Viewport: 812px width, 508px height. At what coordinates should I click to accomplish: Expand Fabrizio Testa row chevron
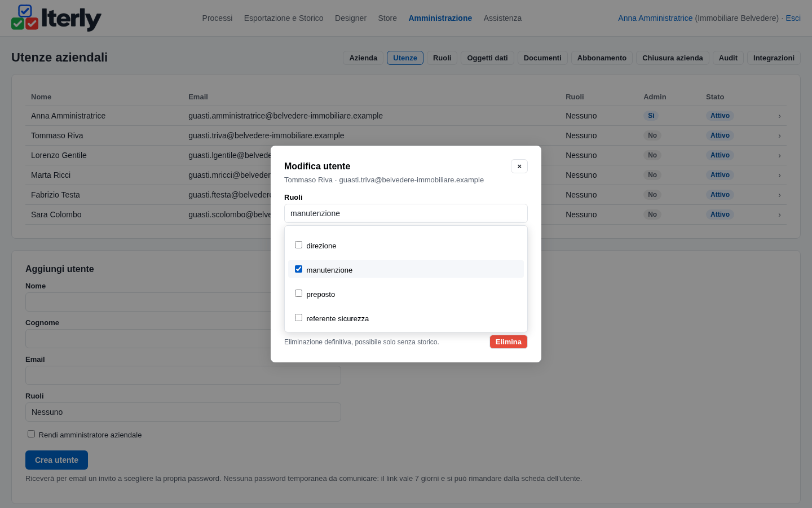pos(779,195)
